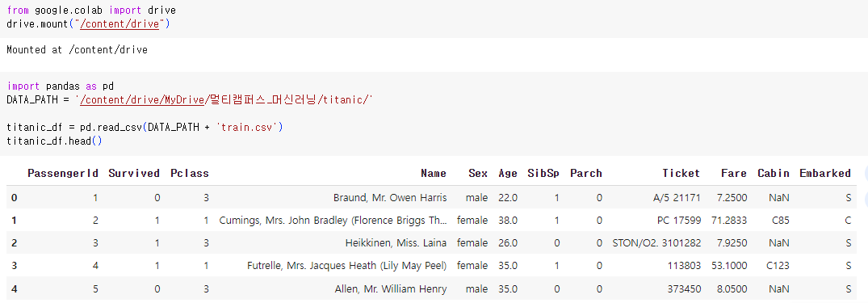868x303 pixels.
Task: Click fare value "8.0500"
Action: click(732, 288)
